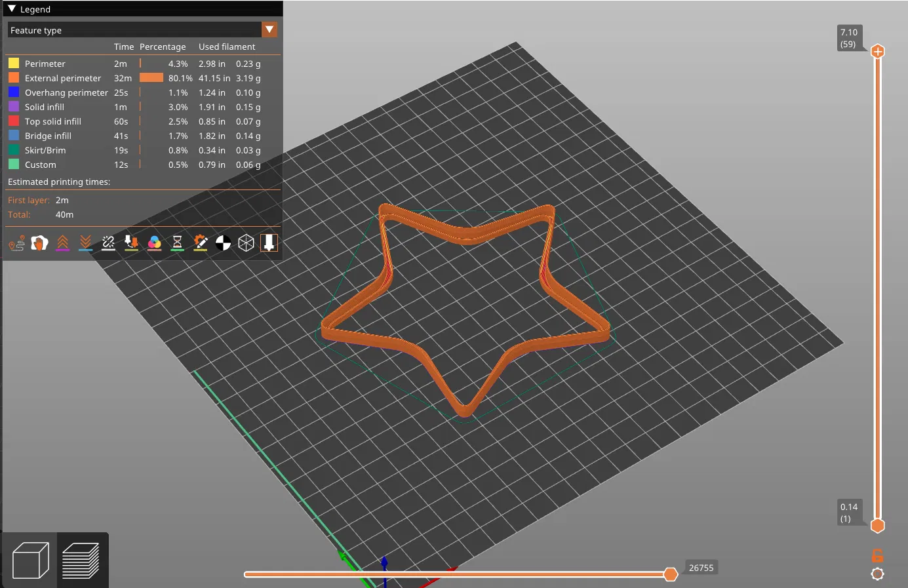Toggle Travel moves visibility icon
908x588 pixels.
point(17,243)
